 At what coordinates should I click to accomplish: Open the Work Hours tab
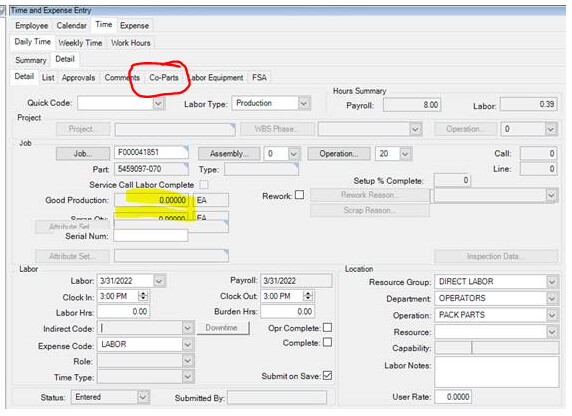pyautogui.click(x=131, y=43)
